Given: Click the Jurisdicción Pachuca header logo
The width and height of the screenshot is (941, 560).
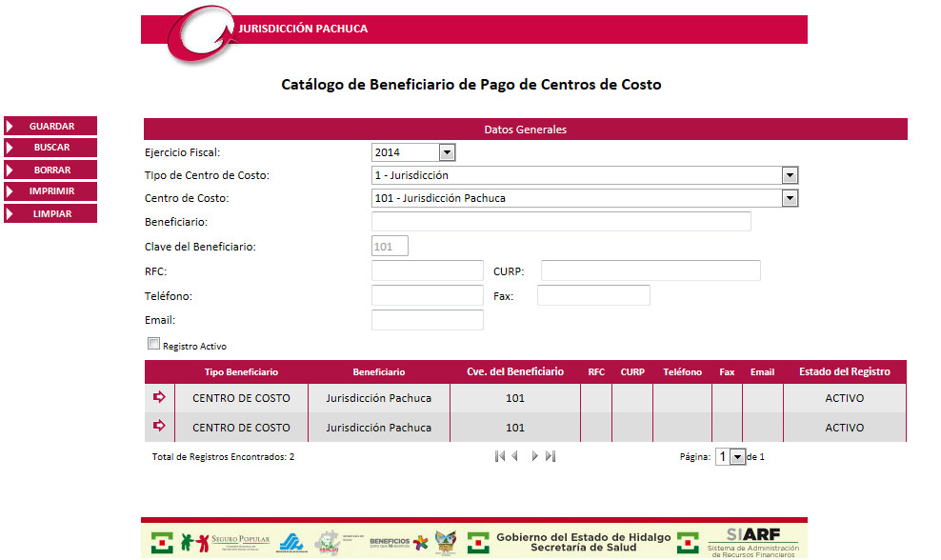Looking at the screenshot, I should click(200, 34).
